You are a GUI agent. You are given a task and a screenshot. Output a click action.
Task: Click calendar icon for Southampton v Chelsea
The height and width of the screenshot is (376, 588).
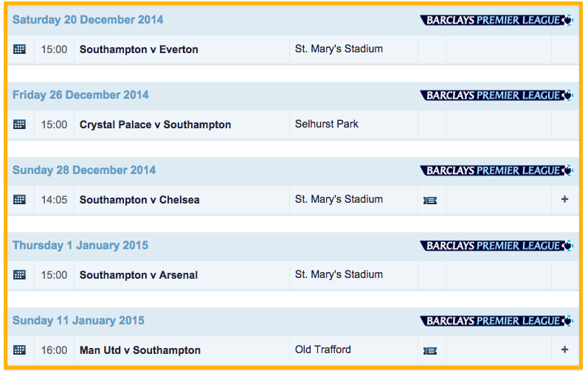click(20, 200)
